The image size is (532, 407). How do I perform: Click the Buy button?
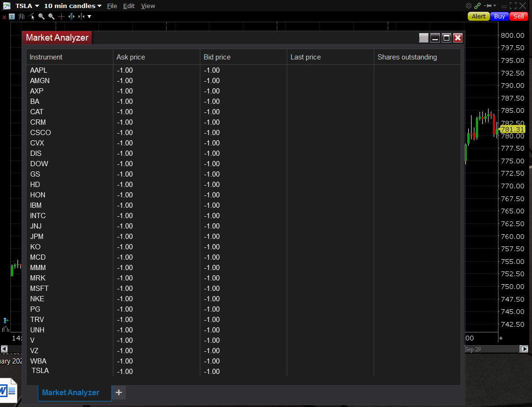pos(499,16)
